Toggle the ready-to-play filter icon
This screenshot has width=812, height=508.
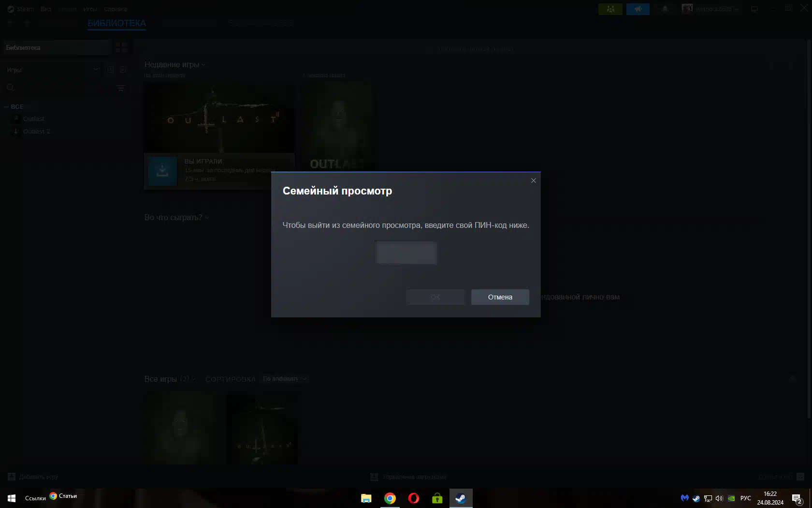point(123,70)
